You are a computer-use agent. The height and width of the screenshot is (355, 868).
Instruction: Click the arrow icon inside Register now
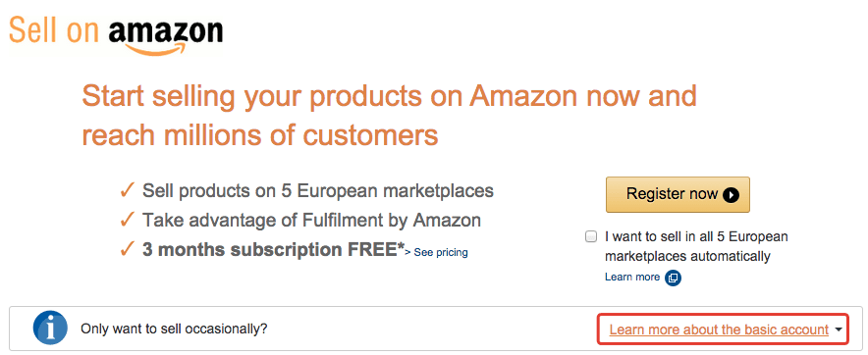tap(731, 194)
